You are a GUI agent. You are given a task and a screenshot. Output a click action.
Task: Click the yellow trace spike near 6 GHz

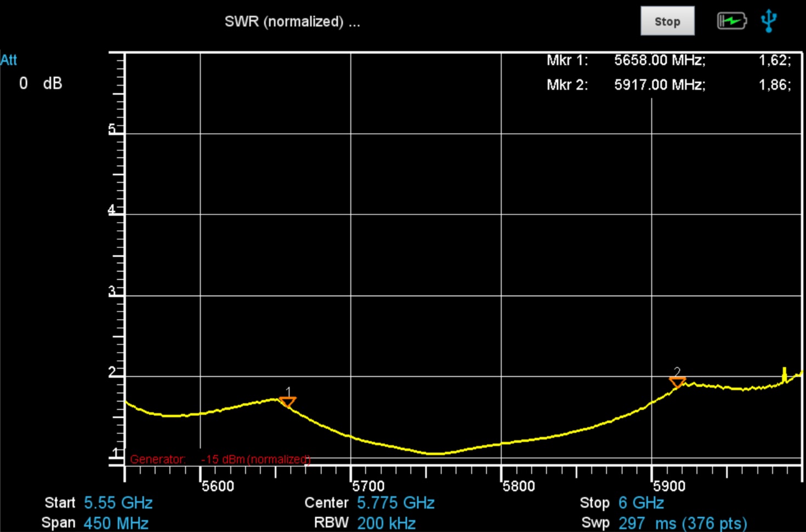click(x=784, y=375)
